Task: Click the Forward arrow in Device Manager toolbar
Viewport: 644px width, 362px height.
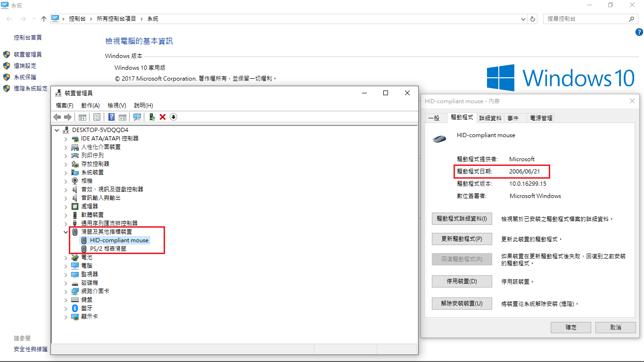Action: pyautogui.click(x=68, y=117)
